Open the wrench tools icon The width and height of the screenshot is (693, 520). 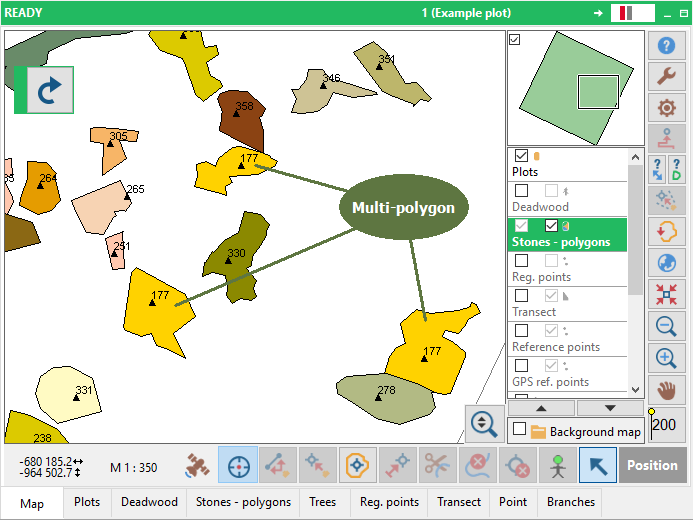(666, 77)
